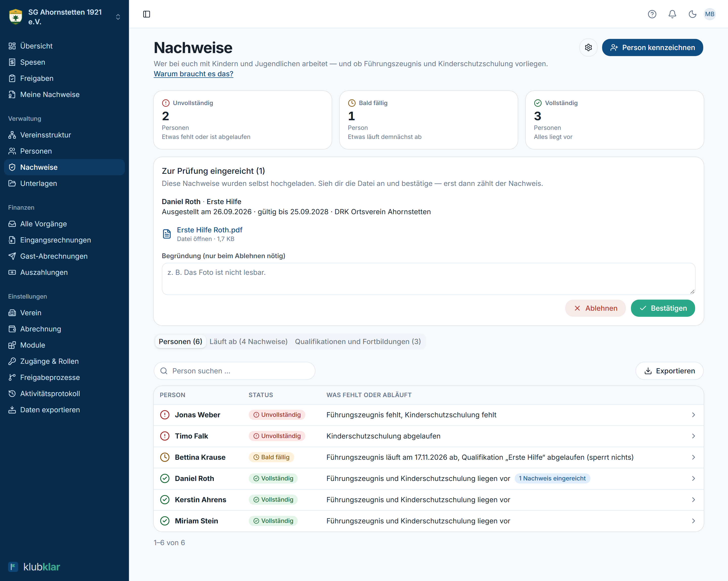
Task: Open the MB user avatar menu
Action: 710,14
